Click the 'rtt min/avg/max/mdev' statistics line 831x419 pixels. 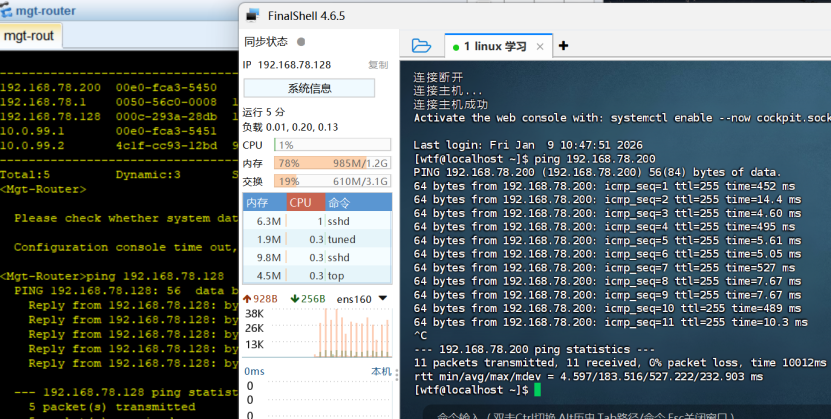(588, 377)
